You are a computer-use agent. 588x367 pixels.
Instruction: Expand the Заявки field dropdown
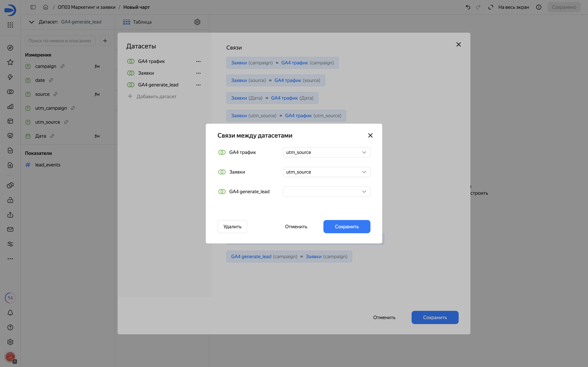coord(327,172)
